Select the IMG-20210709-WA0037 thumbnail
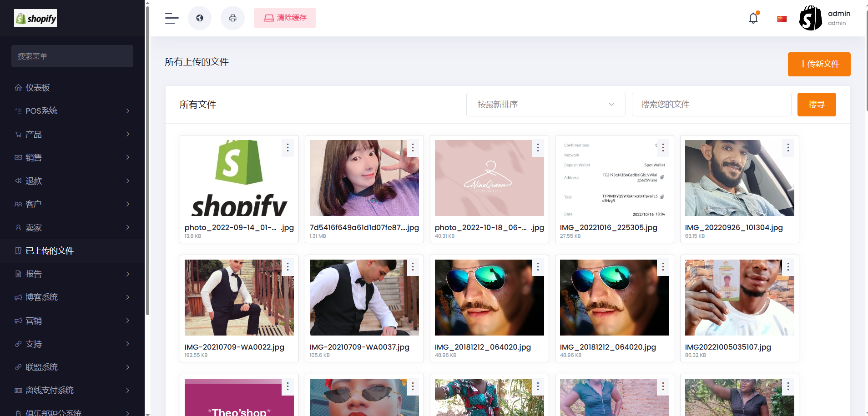 364,297
